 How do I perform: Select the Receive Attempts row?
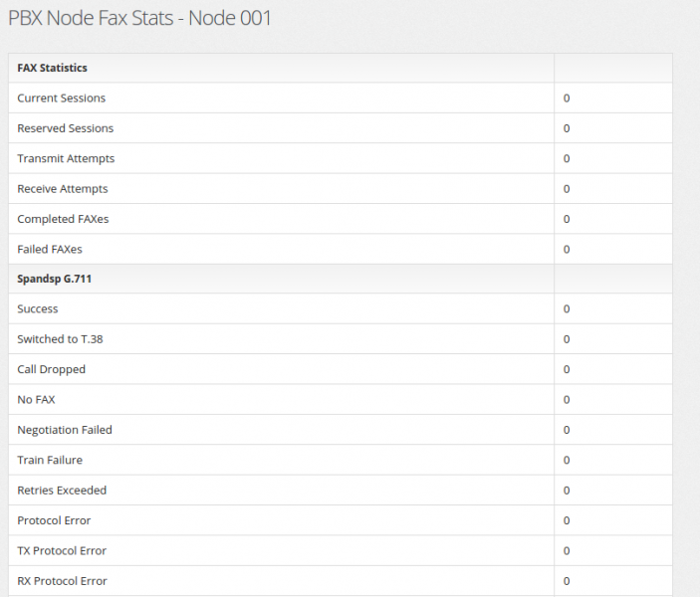click(341, 189)
